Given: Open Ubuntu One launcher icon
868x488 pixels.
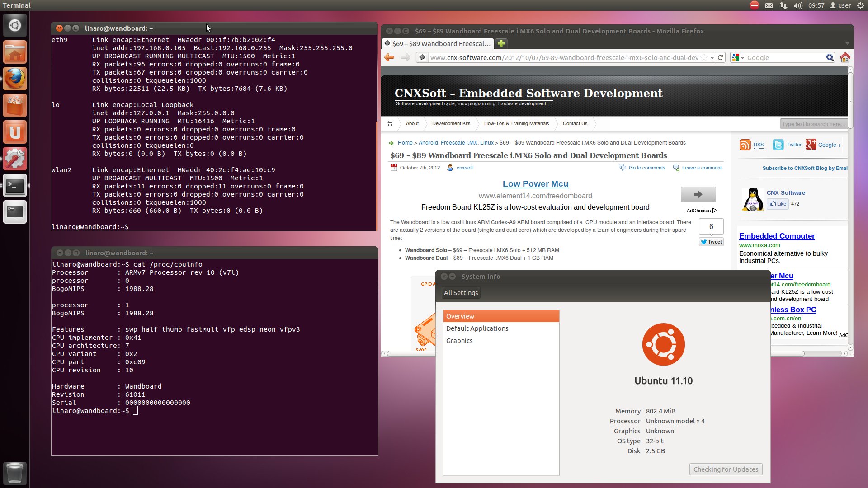Looking at the screenshot, I should pos(15,132).
